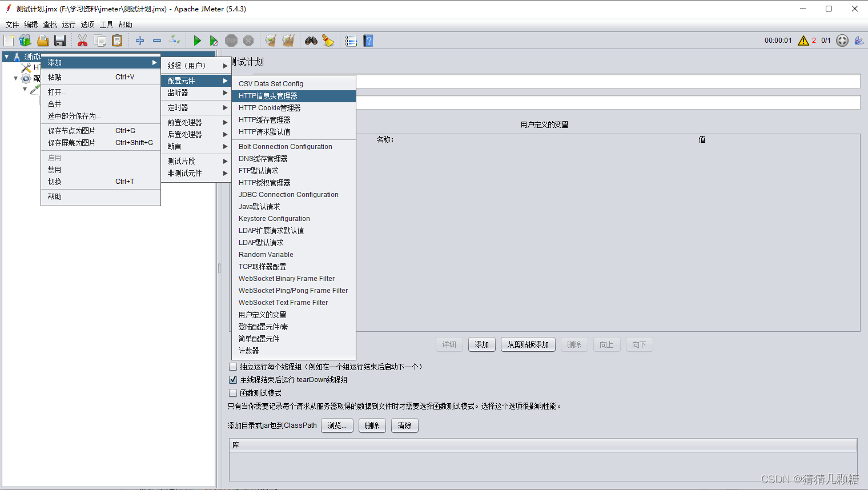Click the Clear results broom-gear icon
Image resolution: width=868 pixels, height=490 pixels.
[271, 41]
